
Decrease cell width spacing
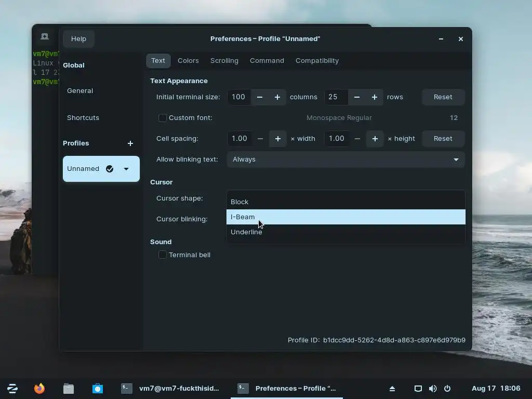260,138
